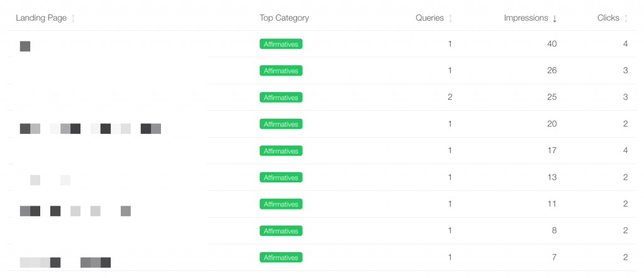Click Affirmatives badge in 20 impressions row
This screenshot has height=278, width=644.
tap(281, 124)
